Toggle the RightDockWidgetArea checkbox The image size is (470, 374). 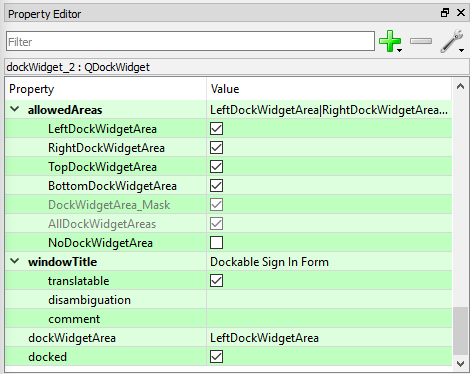216,148
